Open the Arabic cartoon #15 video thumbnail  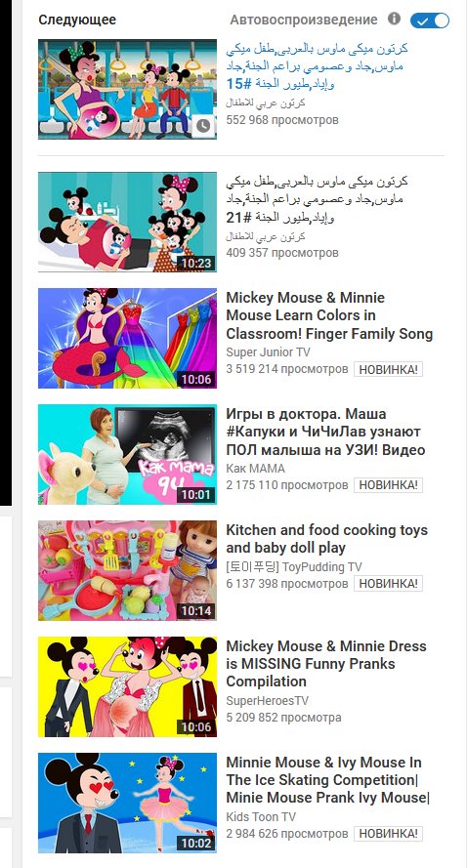click(x=127, y=89)
